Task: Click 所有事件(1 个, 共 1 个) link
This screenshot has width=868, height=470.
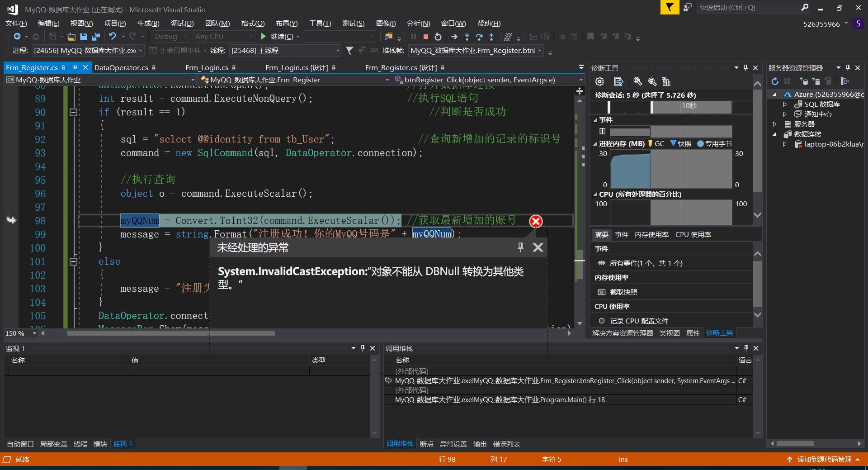Action: tap(646, 263)
